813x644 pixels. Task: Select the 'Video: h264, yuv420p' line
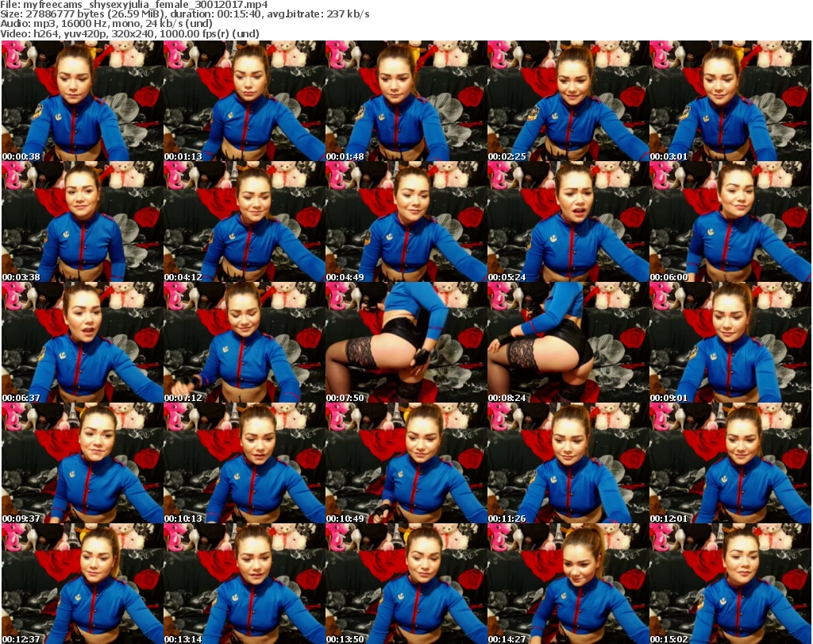coord(129,33)
